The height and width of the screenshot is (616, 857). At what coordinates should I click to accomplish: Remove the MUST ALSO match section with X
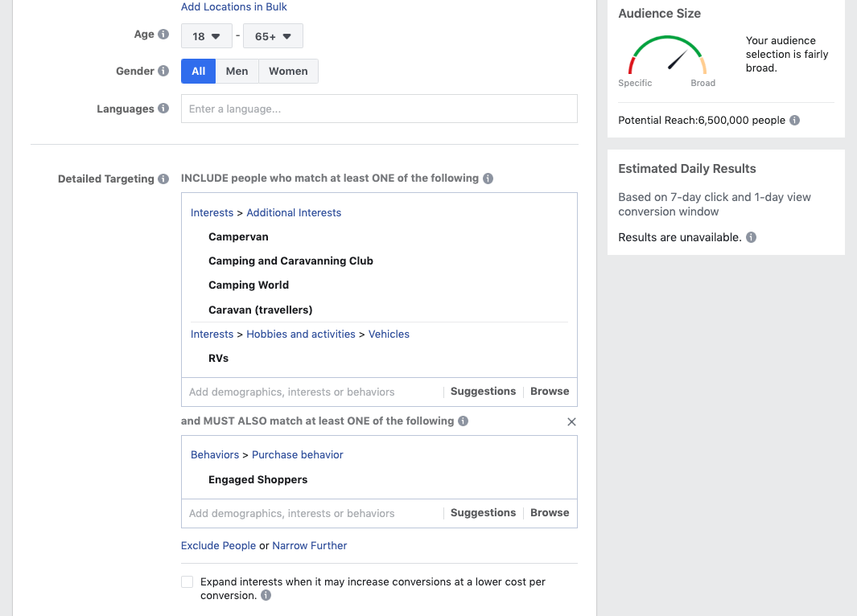(x=571, y=421)
